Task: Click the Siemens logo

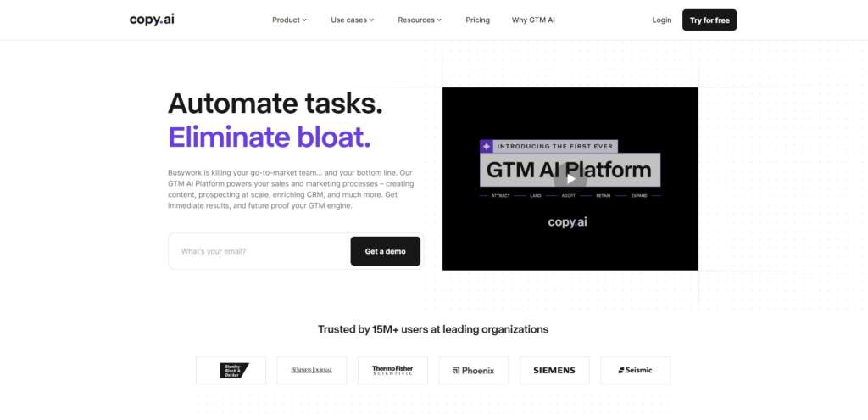Action: point(554,370)
